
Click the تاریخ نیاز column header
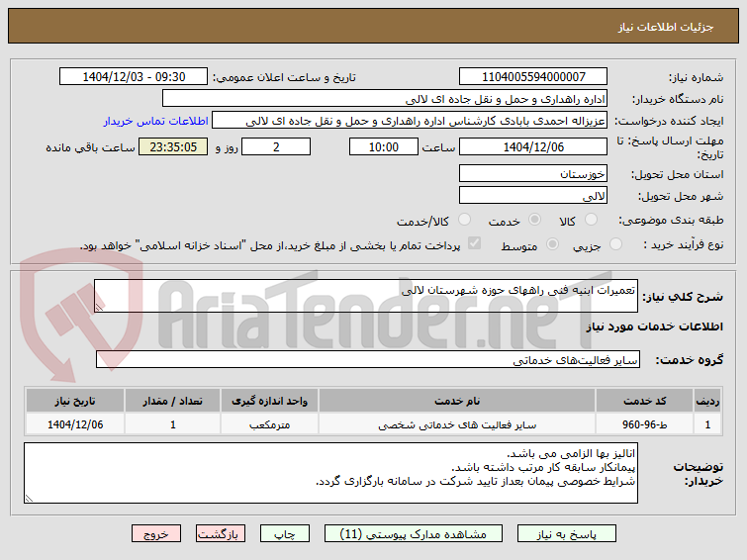(75, 401)
